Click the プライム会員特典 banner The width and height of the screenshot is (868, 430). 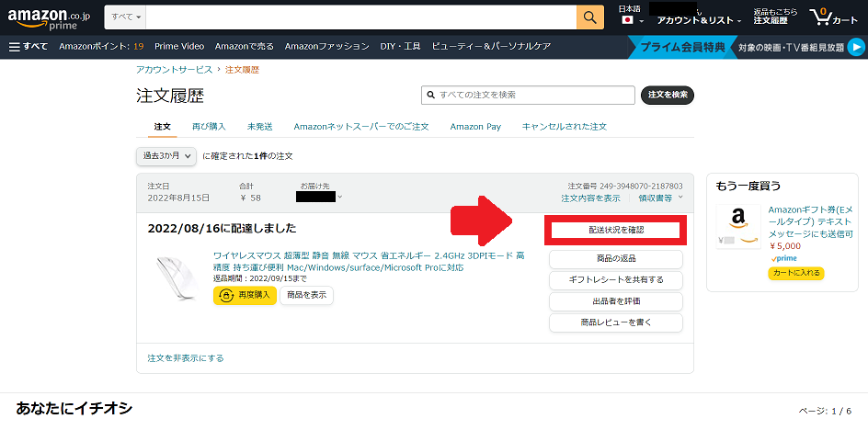coord(682,47)
